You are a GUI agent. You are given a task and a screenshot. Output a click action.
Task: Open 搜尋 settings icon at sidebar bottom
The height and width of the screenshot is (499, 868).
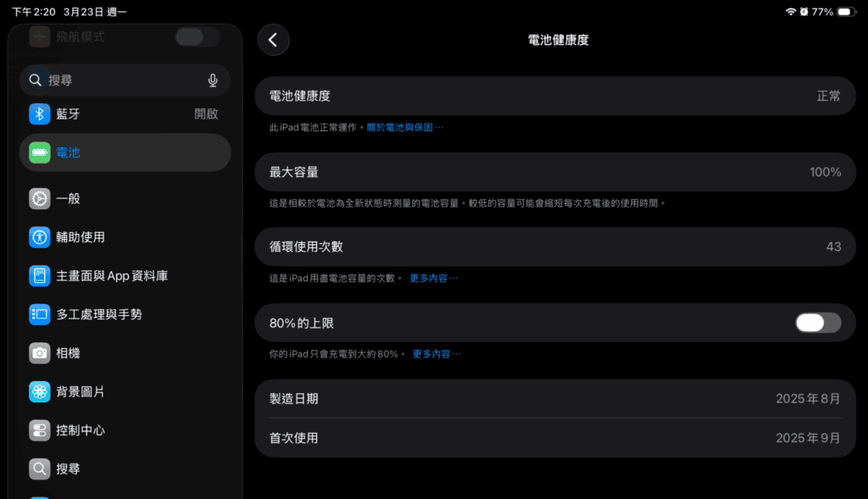click(x=39, y=469)
